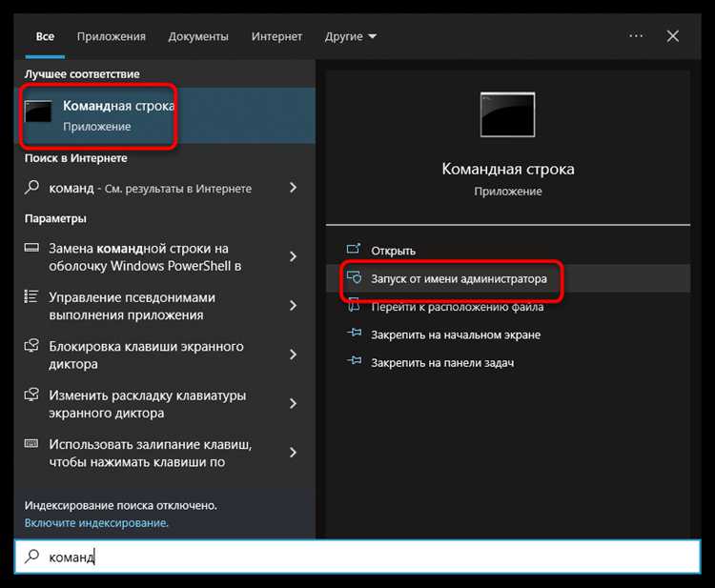Expand arrow for Изменить раскладку клавиатуры экранного диктора
The image size is (715, 588).
[294, 403]
